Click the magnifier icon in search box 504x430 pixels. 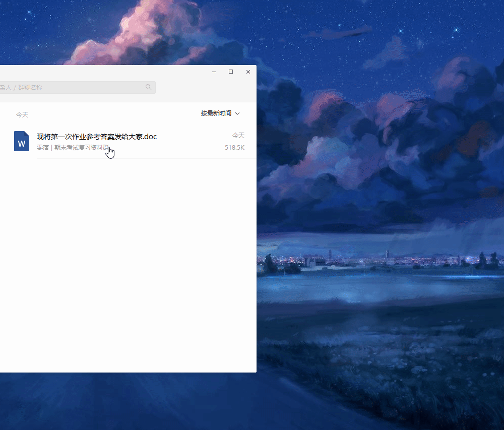click(148, 87)
